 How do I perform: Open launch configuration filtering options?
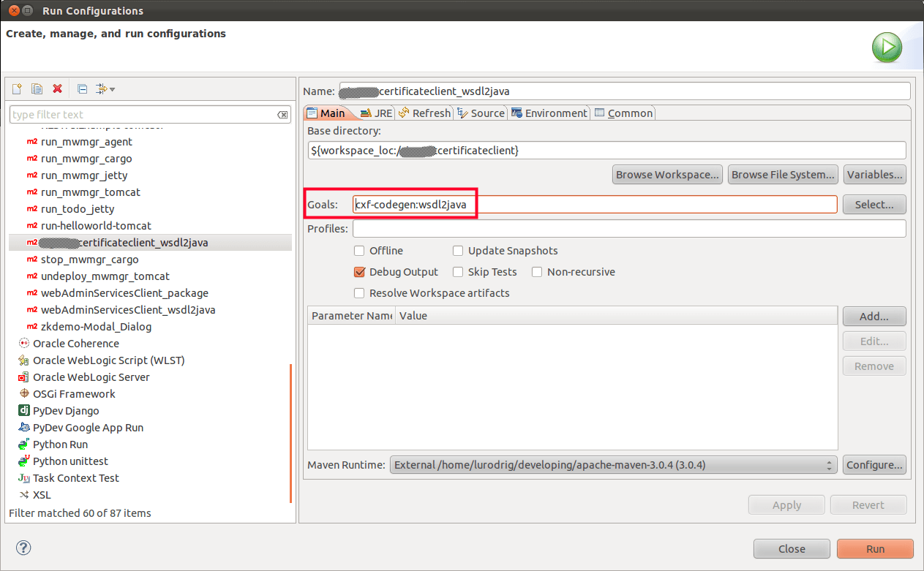[x=105, y=88]
